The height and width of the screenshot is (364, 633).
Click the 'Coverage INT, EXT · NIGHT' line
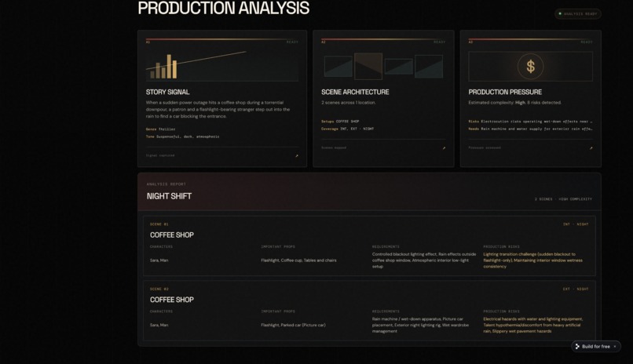point(348,129)
